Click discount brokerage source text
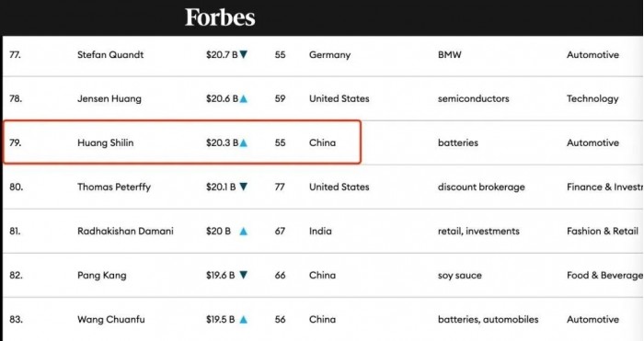The image size is (644, 341). click(x=481, y=188)
